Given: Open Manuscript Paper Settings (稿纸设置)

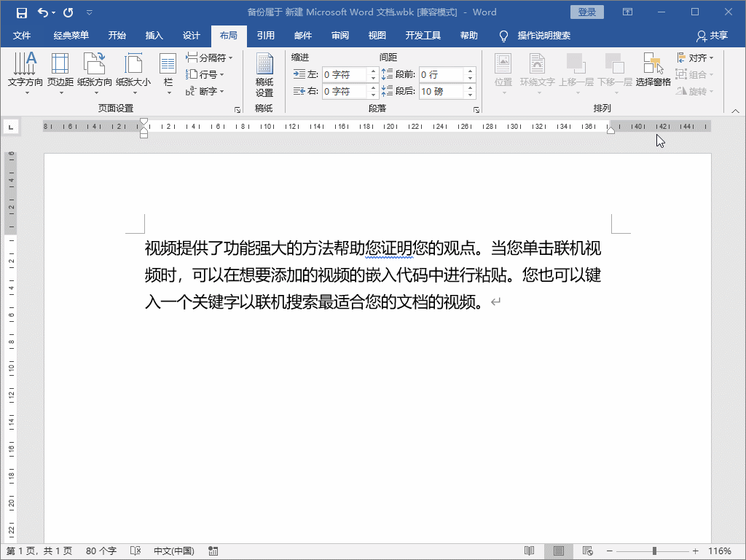Looking at the screenshot, I should [x=264, y=76].
